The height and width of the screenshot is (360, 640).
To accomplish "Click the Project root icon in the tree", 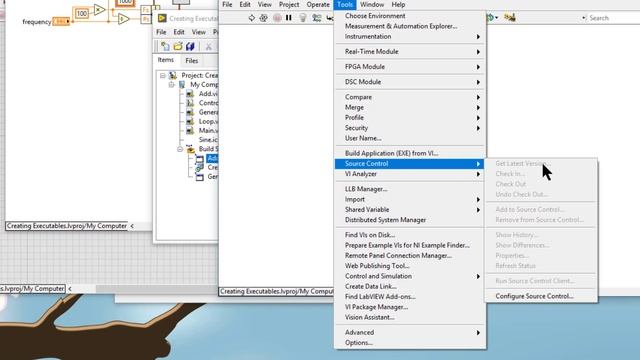I will pos(173,76).
